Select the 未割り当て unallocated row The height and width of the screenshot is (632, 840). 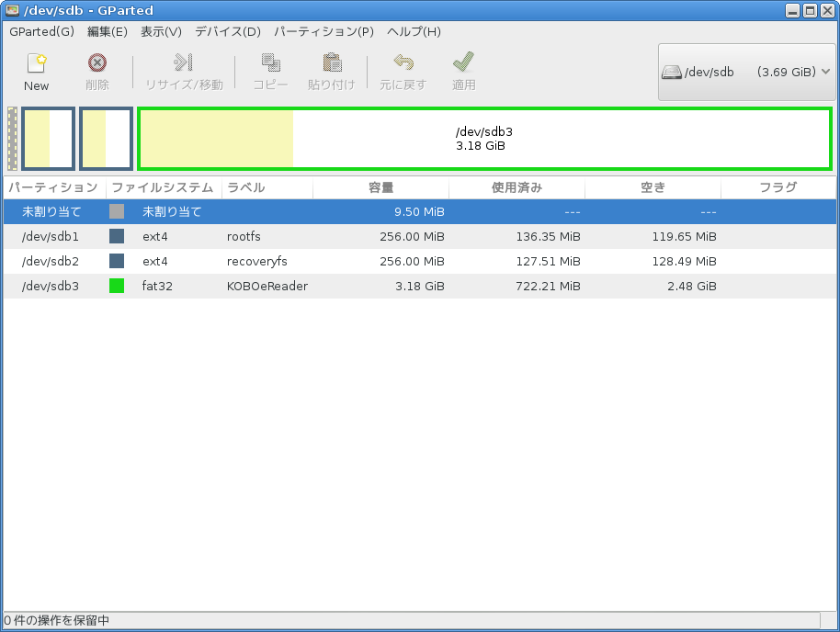click(368, 211)
